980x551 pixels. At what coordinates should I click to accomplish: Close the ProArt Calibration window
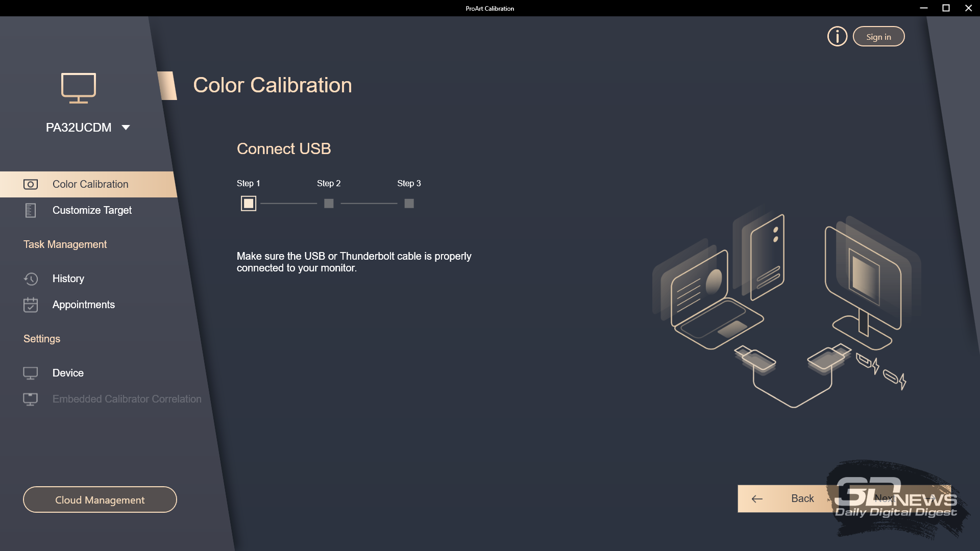click(968, 8)
